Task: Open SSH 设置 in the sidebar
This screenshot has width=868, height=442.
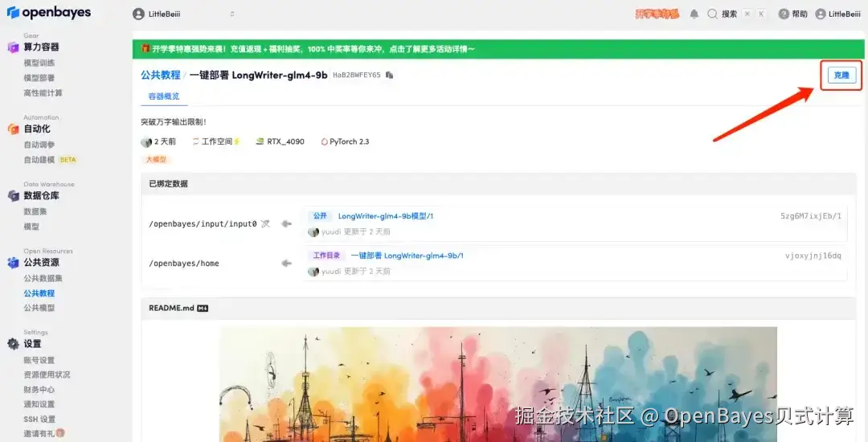Action: click(x=40, y=419)
